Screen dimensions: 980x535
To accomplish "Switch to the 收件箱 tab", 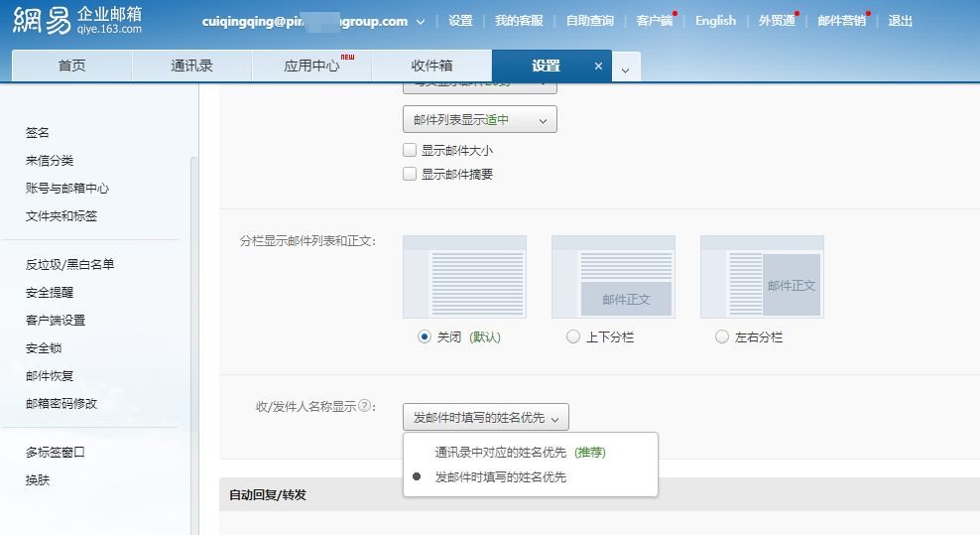I will point(431,67).
